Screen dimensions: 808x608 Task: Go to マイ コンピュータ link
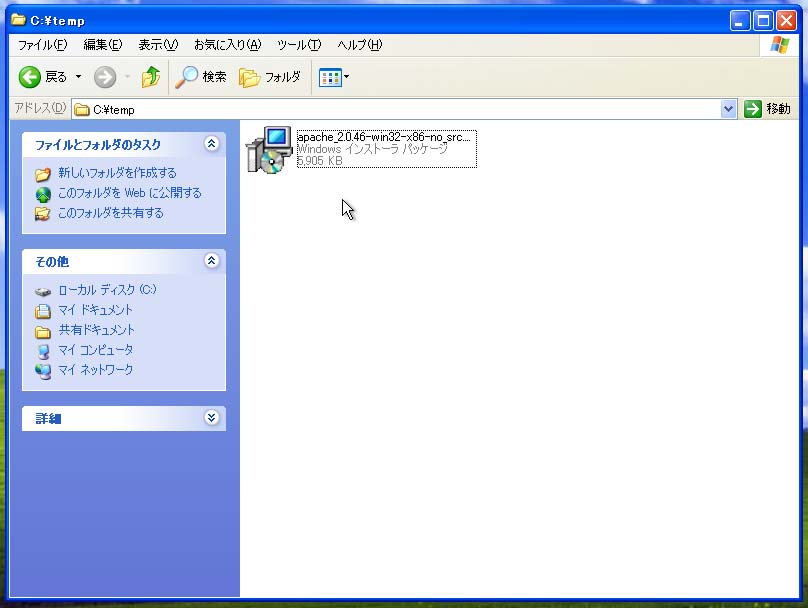tap(95, 350)
